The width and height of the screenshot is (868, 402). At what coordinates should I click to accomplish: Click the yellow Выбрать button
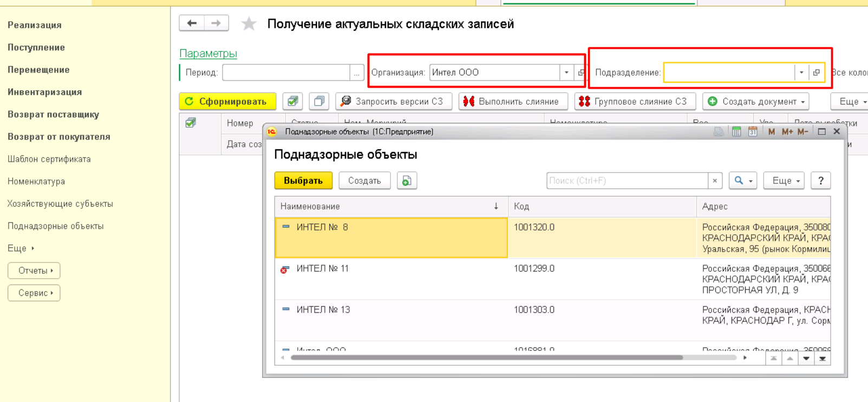click(303, 181)
